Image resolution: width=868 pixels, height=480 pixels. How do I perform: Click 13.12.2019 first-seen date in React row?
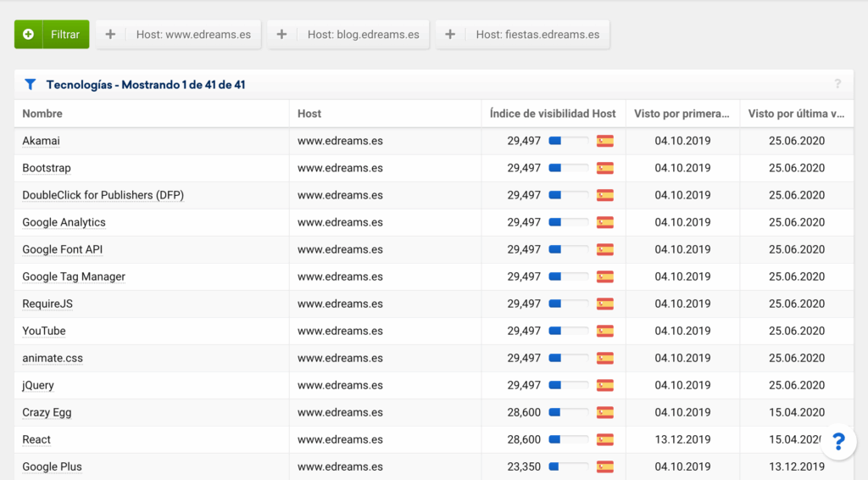point(682,439)
